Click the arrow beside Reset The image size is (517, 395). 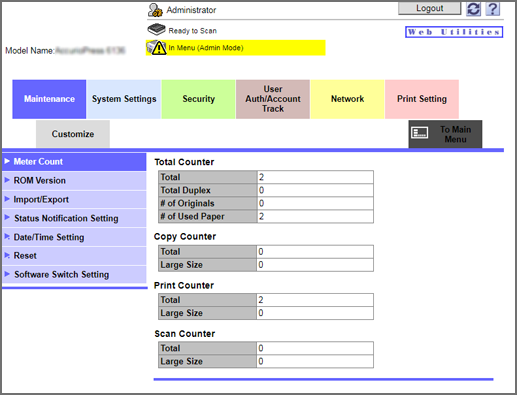[7, 255]
